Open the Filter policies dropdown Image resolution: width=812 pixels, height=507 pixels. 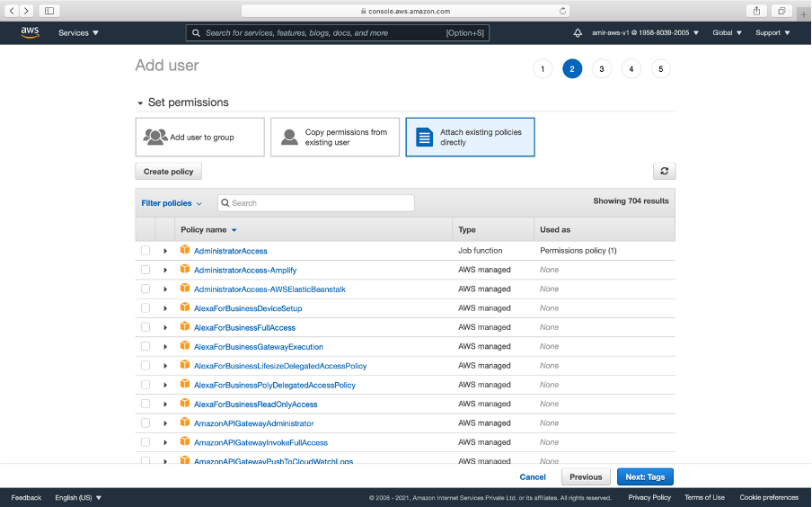click(x=172, y=203)
